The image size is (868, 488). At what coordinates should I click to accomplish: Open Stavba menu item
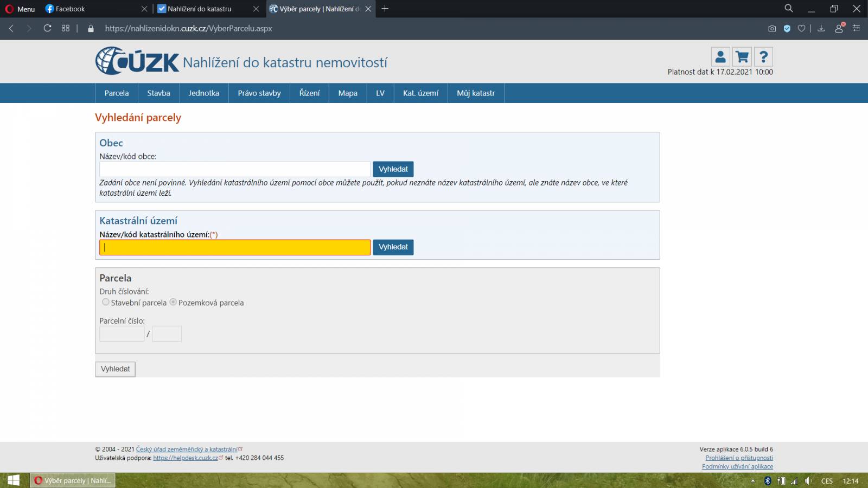(x=158, y=93)
